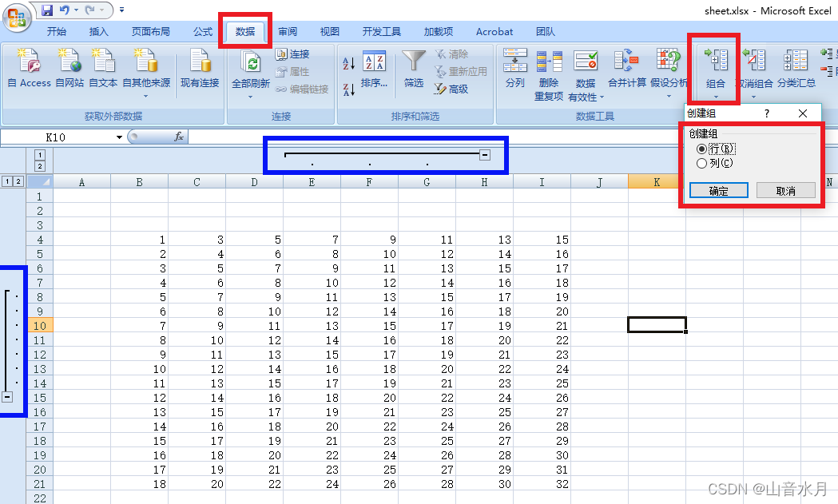
Task: Open the 自其他来源 data sources
Action: pos(146,72)
